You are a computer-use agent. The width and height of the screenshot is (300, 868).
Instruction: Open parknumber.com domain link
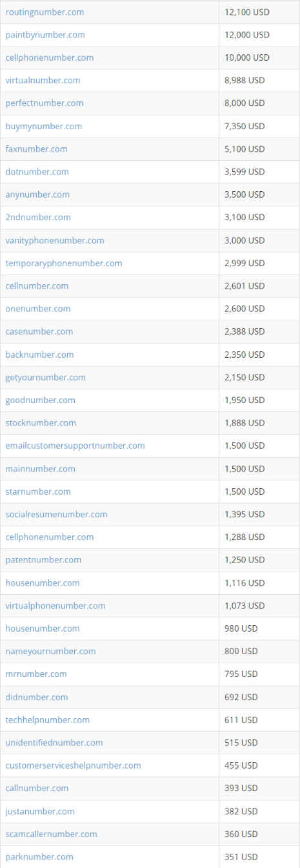point(39,857)
